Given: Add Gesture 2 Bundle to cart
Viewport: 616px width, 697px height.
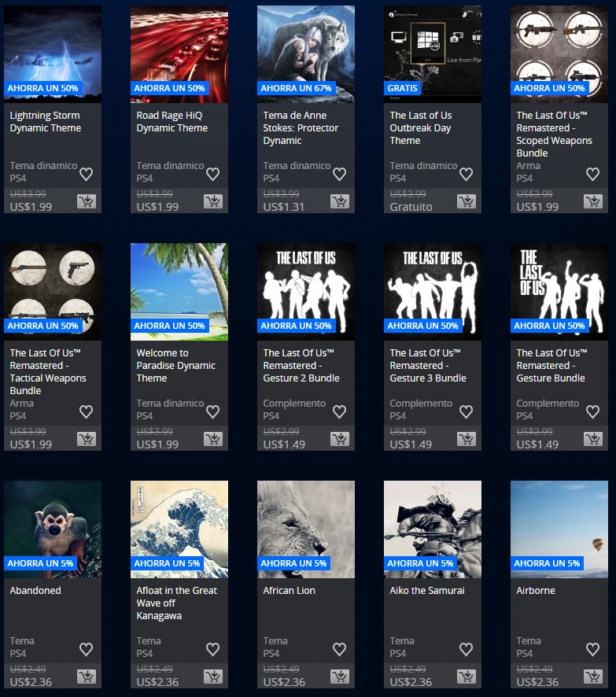Looking at the screenshot, I should tap(339, 439).
